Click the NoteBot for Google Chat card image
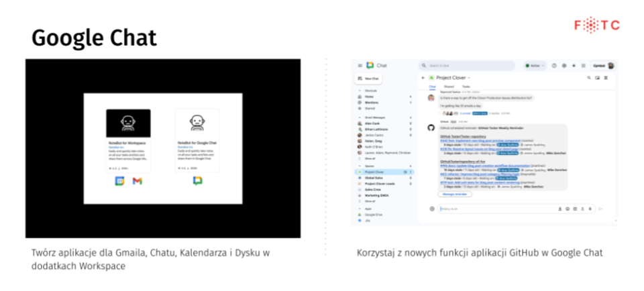Screen dimensions: 644x291 point(197,122)
